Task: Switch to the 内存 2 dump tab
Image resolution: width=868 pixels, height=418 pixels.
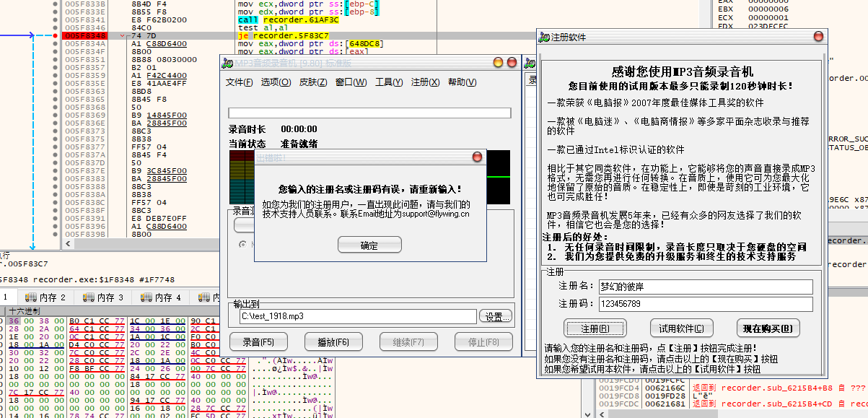Action: point(45,297)
